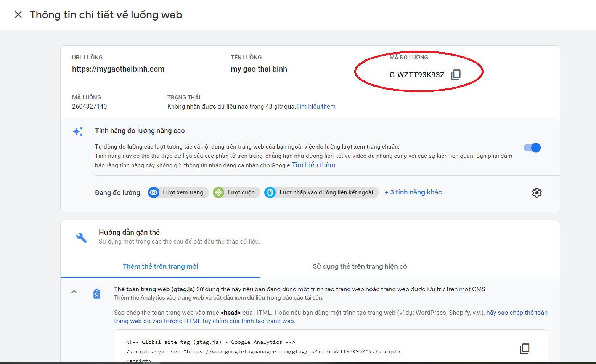This screenshot has height=364, width=596.
Task: Expand '+ 3 tính năng khác' features
Action: pos(413,192)
